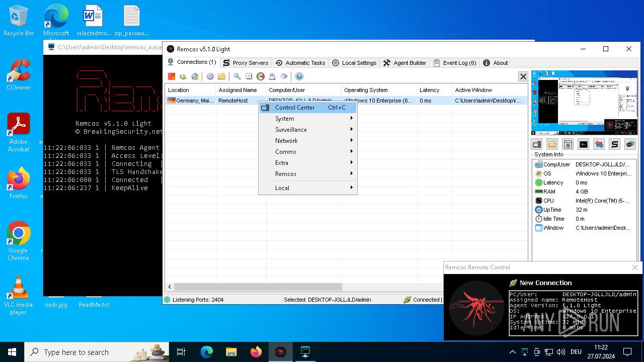Open the VLC media player desktop icon
This screenshot has width=644, height=362.
point(19,296)
